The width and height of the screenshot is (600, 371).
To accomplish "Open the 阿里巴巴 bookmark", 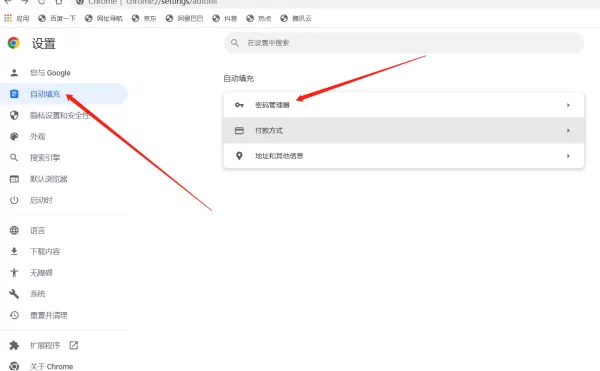I will (184, 18).
